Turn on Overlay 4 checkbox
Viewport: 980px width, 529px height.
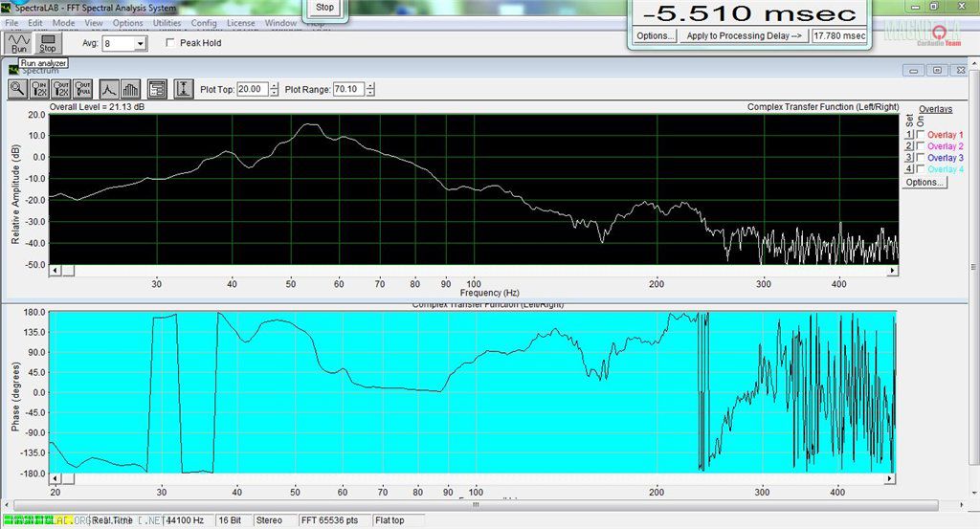pos(920,168)
